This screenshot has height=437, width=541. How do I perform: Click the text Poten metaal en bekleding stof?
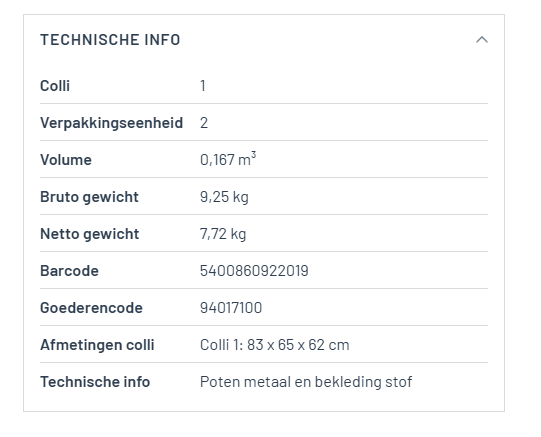[x=306, y=382]
